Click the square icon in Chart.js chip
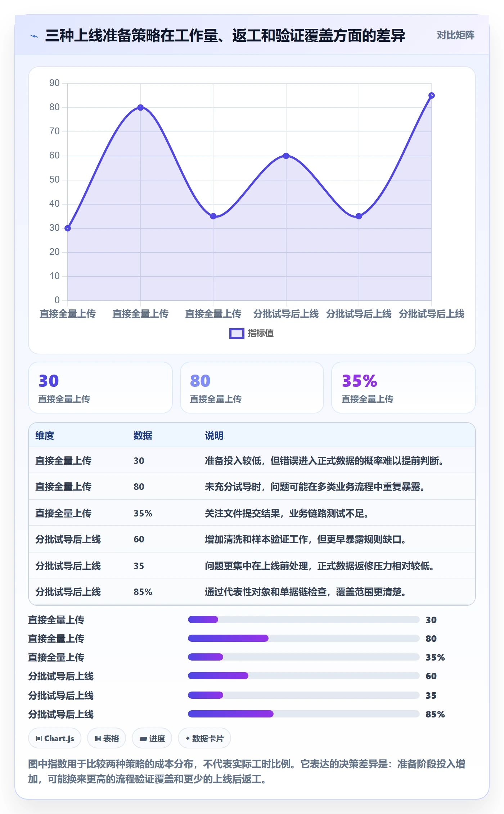The image size is (504, 814). (x=39, y=739)
